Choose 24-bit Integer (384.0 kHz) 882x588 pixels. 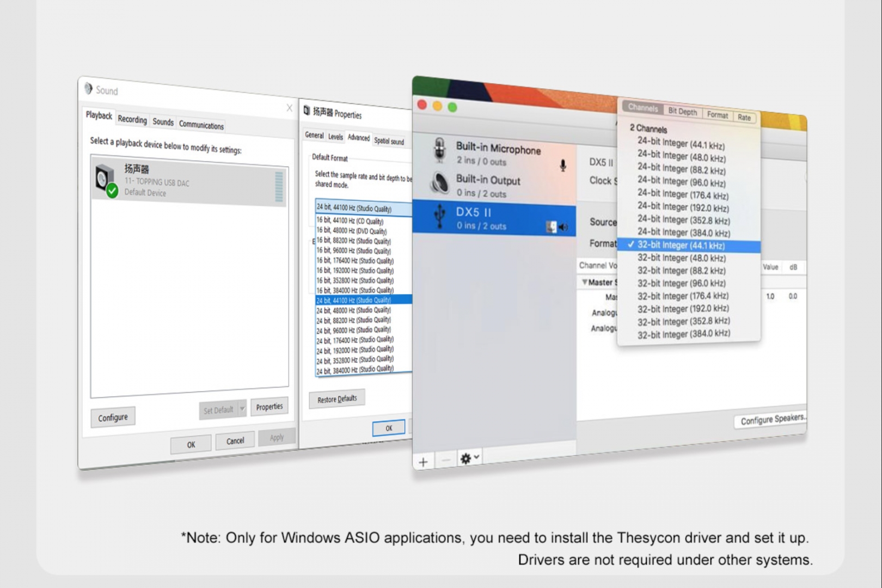[x=684, y=232]
